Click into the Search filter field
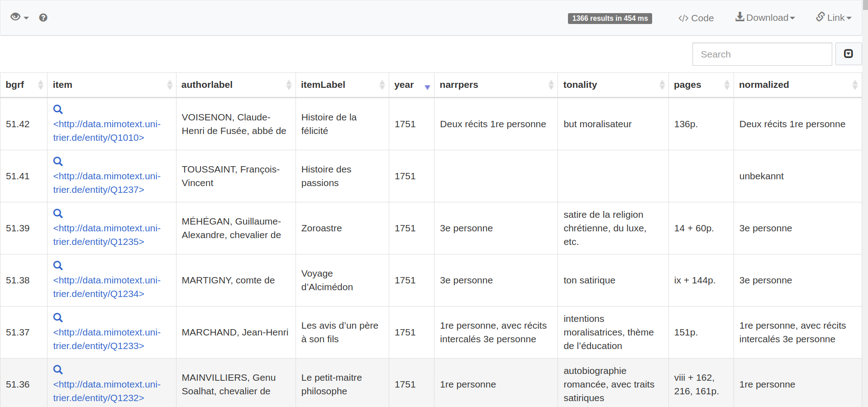This screenshot has width=868, height=407. click(762, 54)
